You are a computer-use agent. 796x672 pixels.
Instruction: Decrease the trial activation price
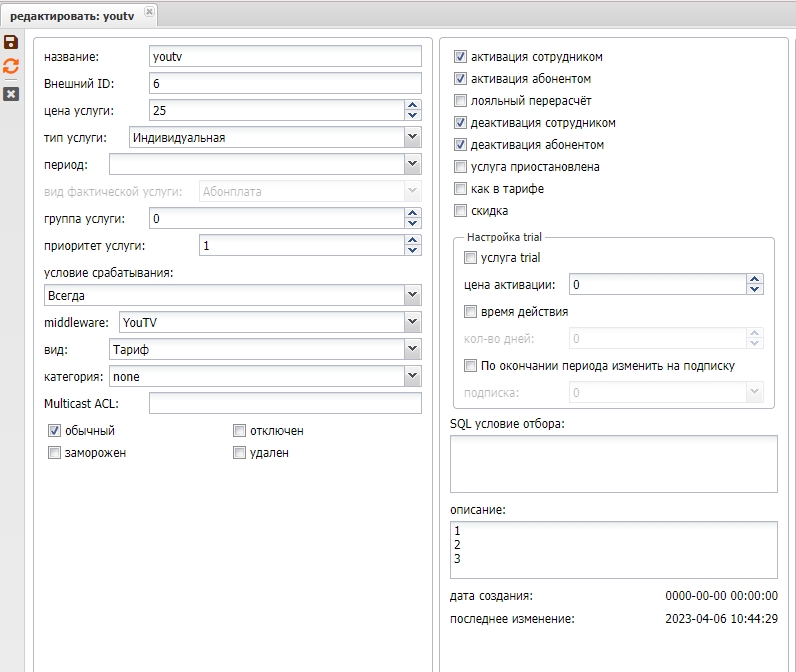(755, 290)
